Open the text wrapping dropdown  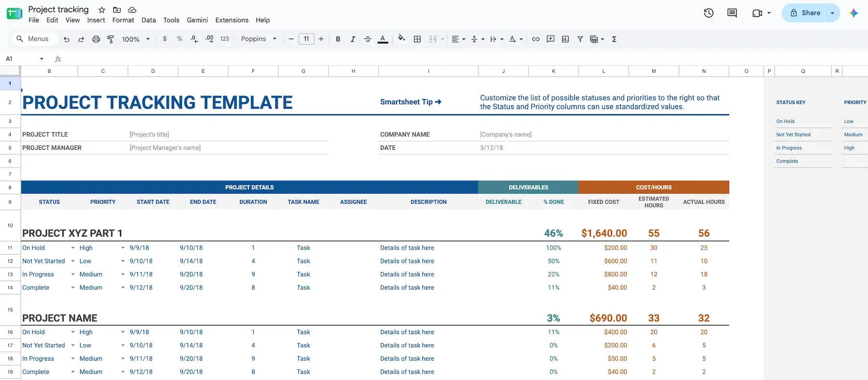pyautogui.click(x=497, y=39)
